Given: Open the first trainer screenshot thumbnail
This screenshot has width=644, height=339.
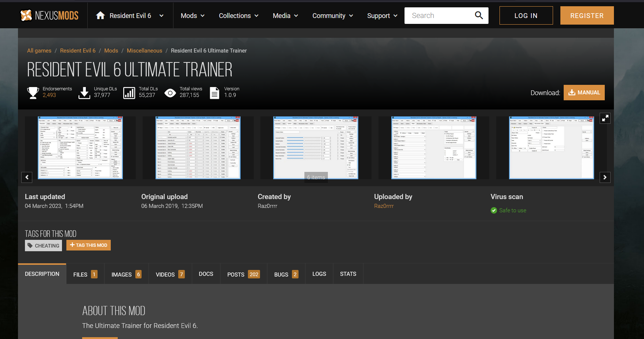Looking at the screenshot, I should pos(80,148).
